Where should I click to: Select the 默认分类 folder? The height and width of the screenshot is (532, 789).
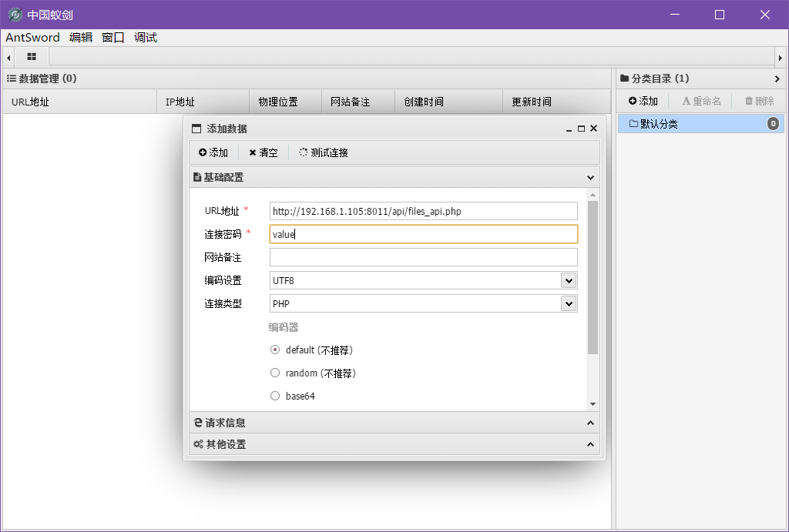click(x=700, y=124)
